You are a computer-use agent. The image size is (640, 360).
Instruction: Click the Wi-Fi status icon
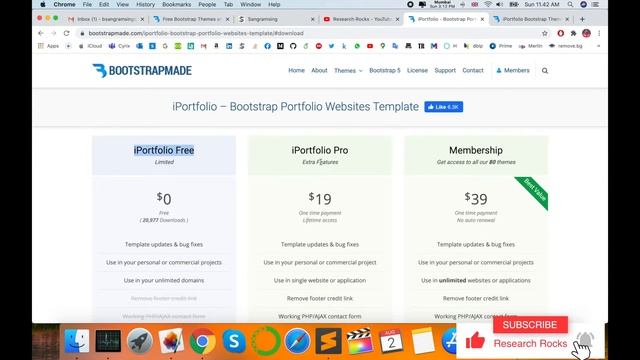488,4
